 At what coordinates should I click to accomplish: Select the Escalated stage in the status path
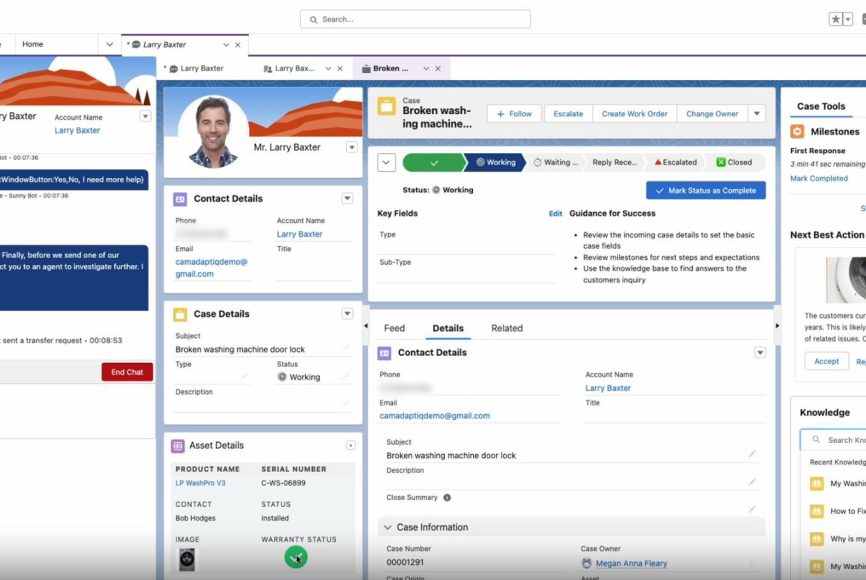tap(675, 162)
